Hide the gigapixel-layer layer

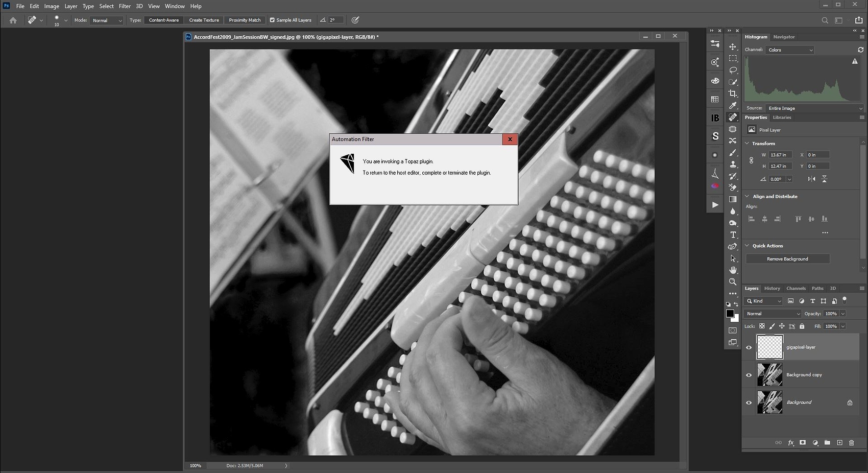(749, 347)
